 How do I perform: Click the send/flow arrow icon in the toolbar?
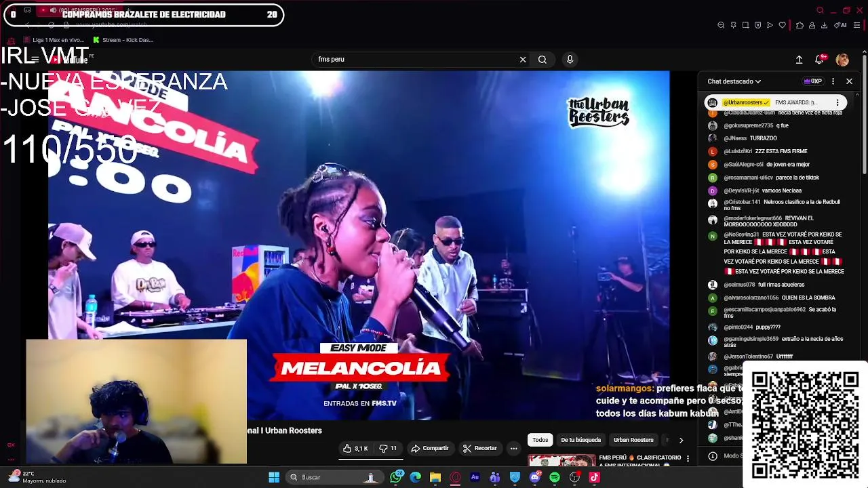[x=770, y=25]
